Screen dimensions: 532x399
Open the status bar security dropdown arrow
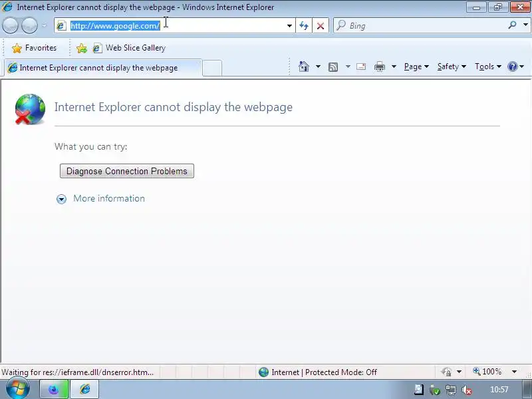point(459,372)
